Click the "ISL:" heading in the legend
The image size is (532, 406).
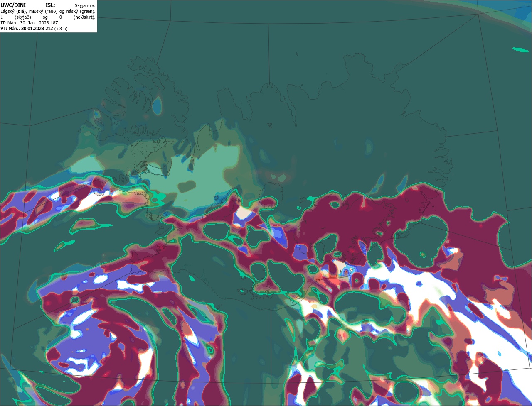[x=50, y=5]
